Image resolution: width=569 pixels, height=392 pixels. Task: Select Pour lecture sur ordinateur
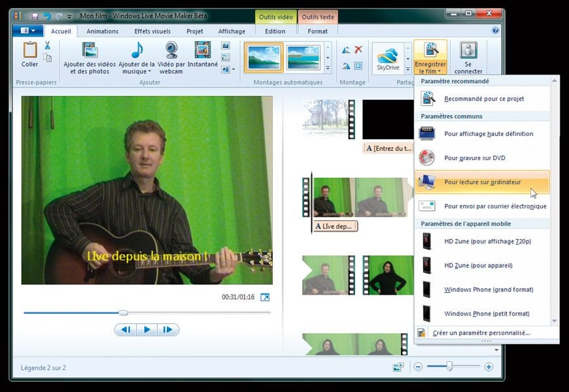tap(482, 182)
